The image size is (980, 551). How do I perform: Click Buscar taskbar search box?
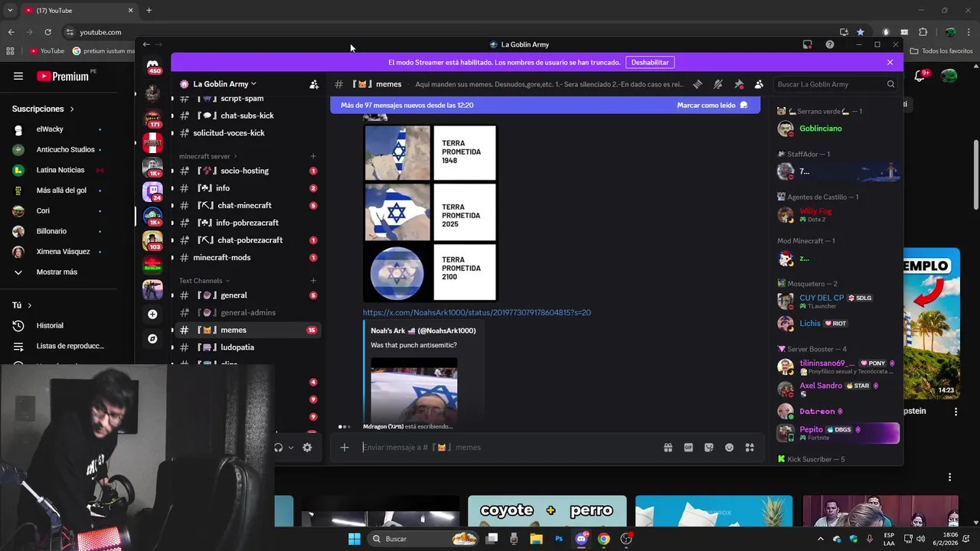tap(423, 539)
